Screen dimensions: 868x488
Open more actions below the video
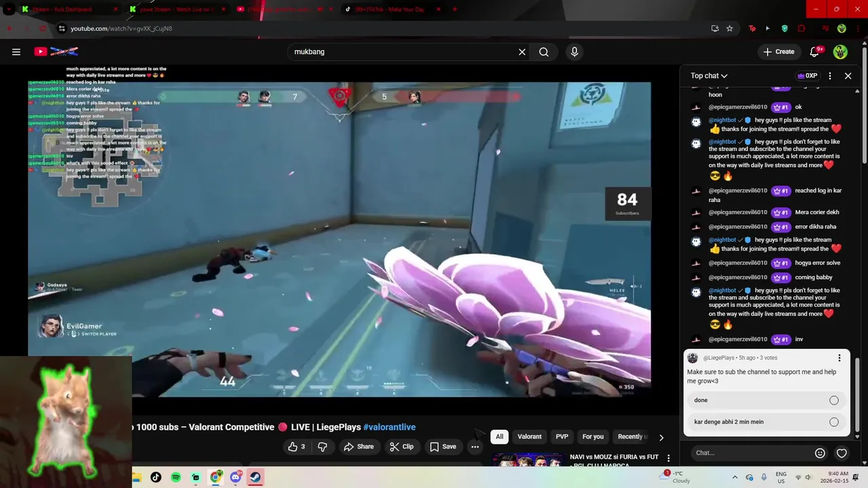[x=475, y=447]
